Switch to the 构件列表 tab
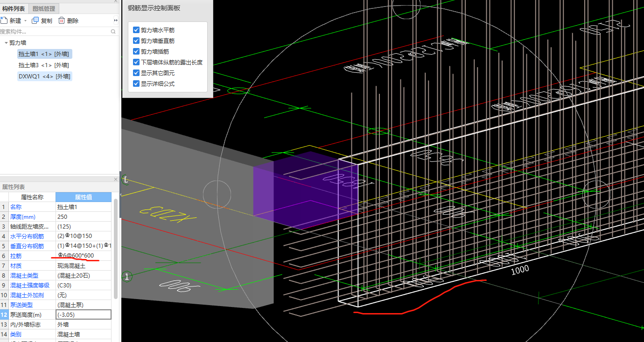Image resolution: width=644 pixels, height=342 pixels. [x=14, y=9]
